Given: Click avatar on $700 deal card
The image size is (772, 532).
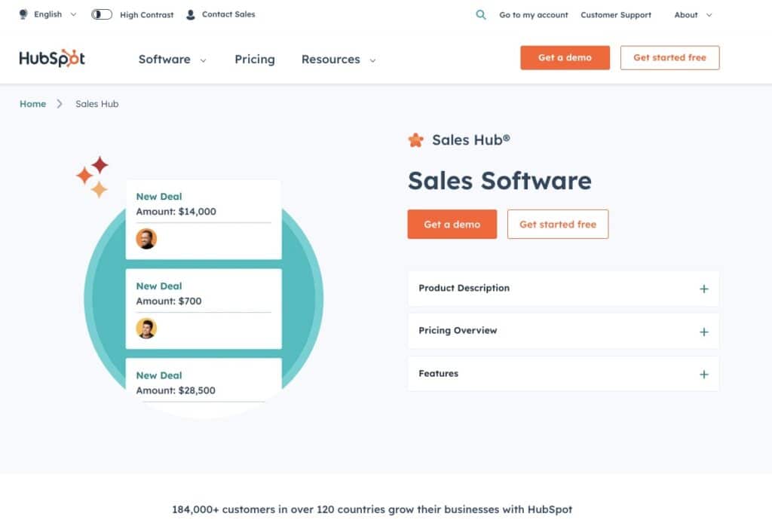Looking at the screenshot, I should click(146, 329).
